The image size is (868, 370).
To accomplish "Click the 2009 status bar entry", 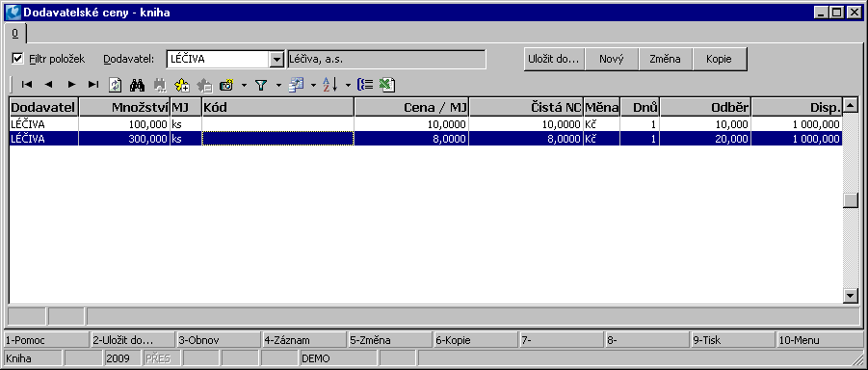I will pyautogui.click(x=122, y=358).
